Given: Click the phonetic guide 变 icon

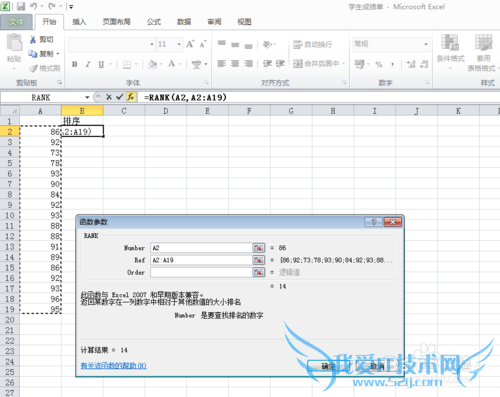Looking at the screenshot, I should coord(196,64).
